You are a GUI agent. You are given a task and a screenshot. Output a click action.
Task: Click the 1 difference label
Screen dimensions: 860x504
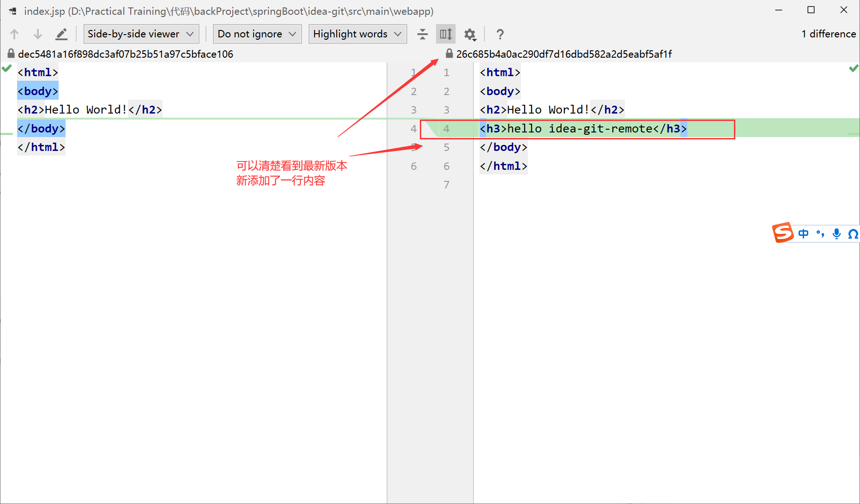(x=829, y=34)
